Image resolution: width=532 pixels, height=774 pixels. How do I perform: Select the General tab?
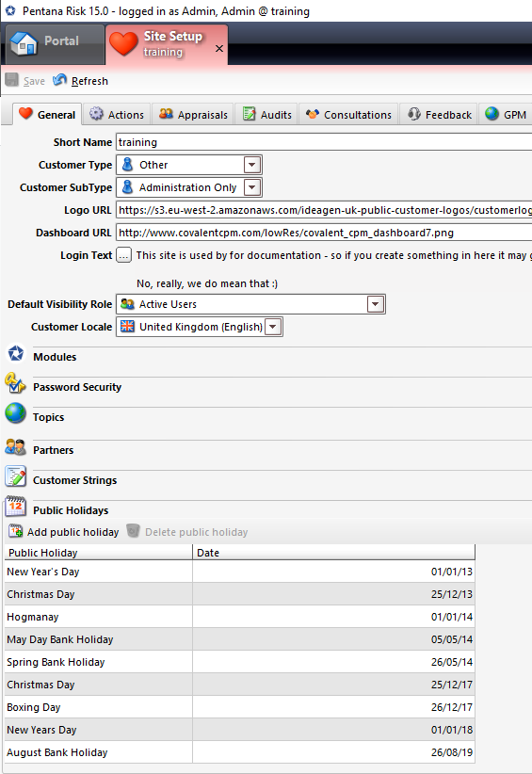(x=47, y=115)
